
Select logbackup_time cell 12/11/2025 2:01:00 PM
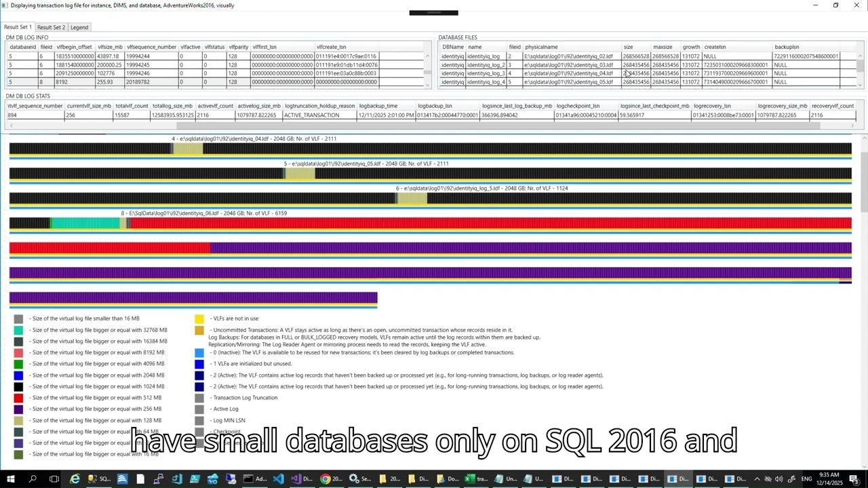(x=387, y=115)
